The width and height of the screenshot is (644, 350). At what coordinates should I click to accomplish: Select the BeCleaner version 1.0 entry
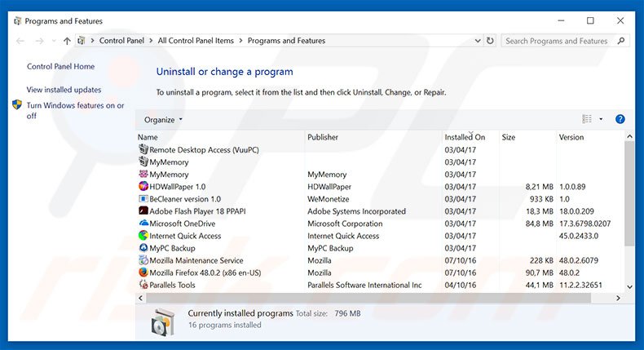pos(185,199)
